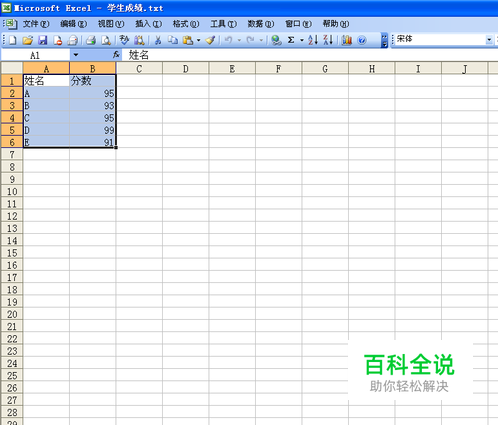The width and height of the screenshot is (498, 425).
Task: Select cell B1 containing 分数
Action: [x=93, y=81]
